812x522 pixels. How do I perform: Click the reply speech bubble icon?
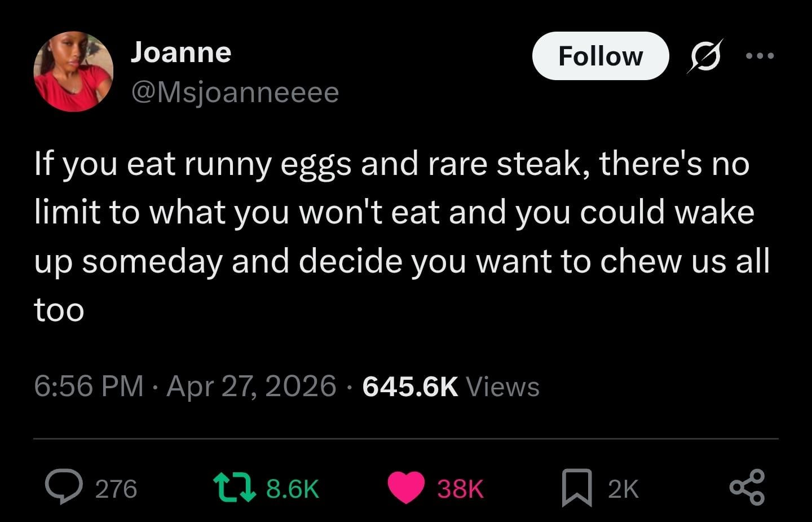(64, 487)
